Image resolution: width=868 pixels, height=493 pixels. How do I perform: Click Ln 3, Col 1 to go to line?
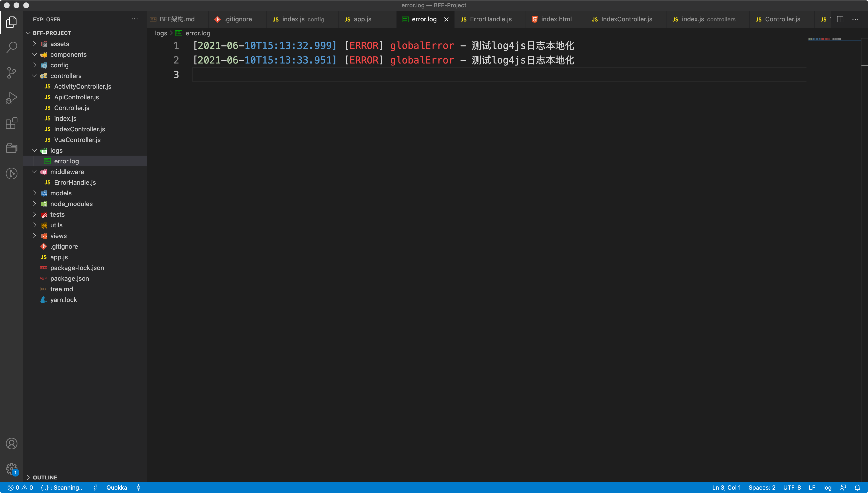[726, 488]
